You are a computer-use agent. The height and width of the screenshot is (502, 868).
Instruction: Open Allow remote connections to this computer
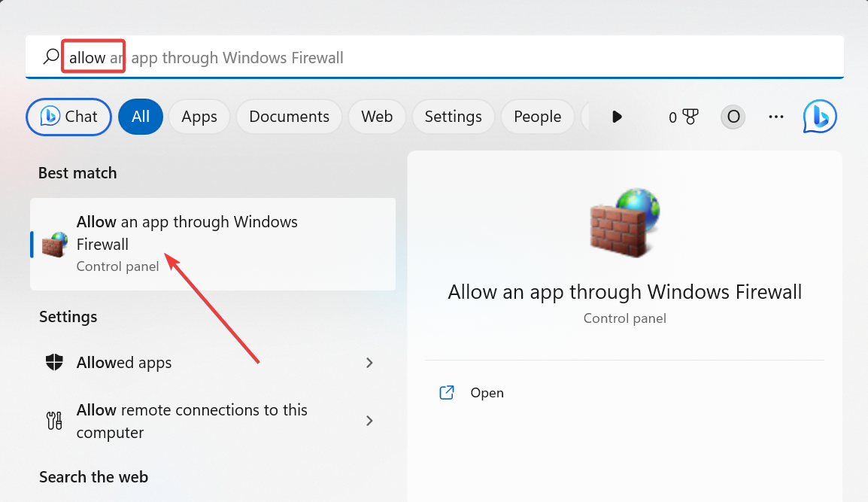pos(213,421)
